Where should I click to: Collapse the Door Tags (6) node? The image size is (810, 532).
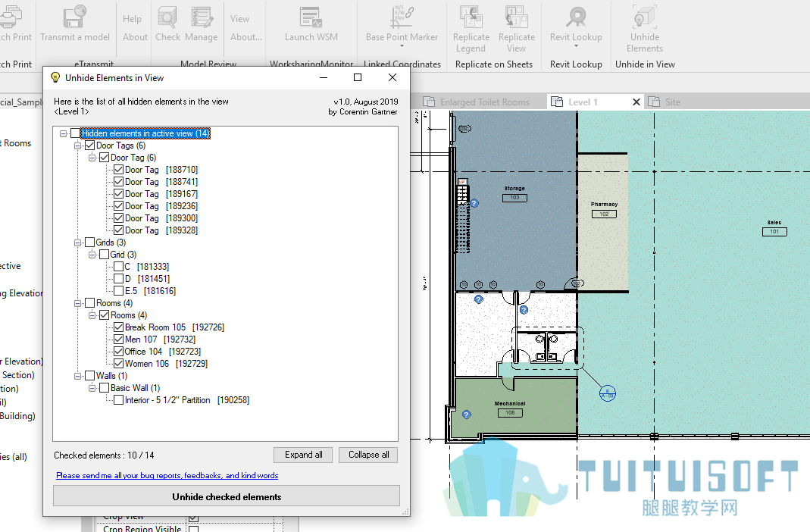[x=77, y=146]
